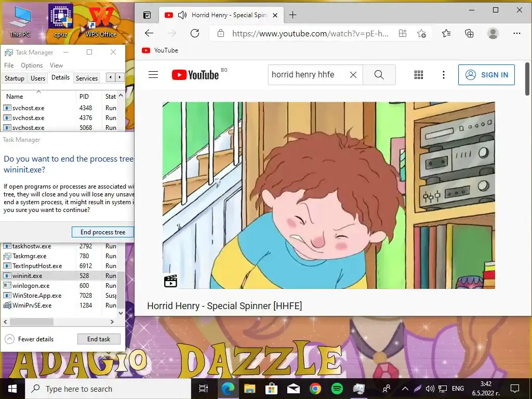Screen dimensions: 532x399
Task: Open Chrome from taskbar
Action: click(315, 389)
